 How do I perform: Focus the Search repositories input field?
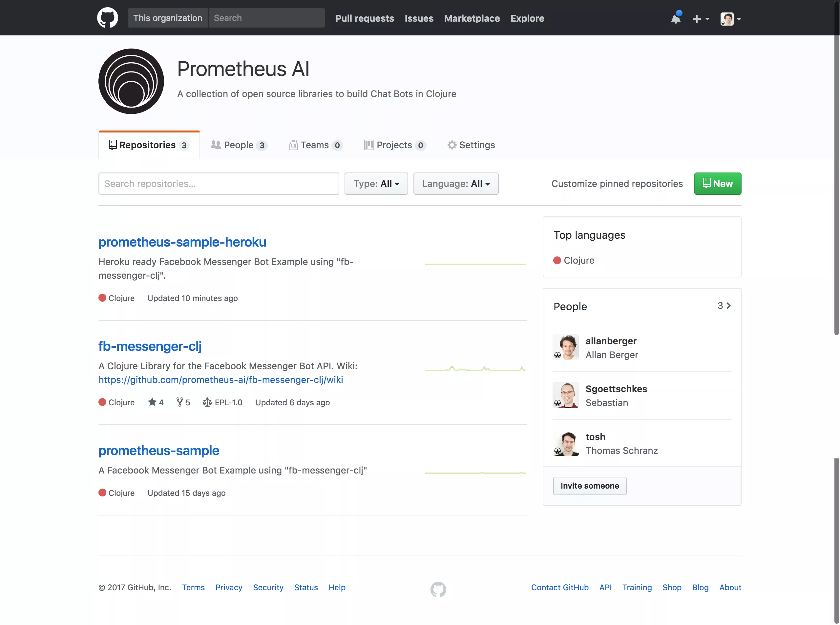(x=219, y=184)
